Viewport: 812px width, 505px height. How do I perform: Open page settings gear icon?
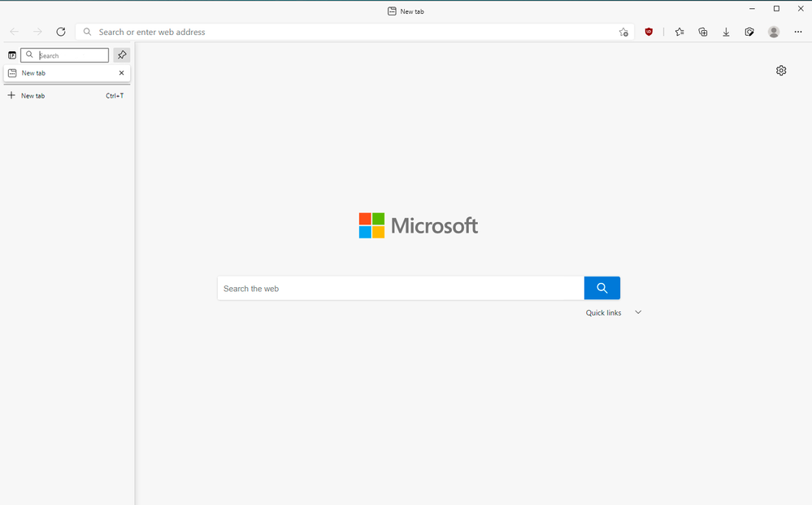pos(781,71)
